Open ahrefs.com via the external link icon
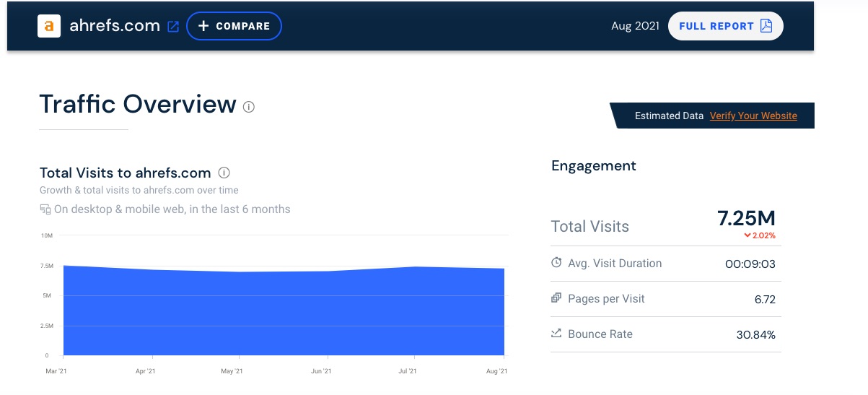The height and width of the screenshot is (395, 868). tap(173, 27)
